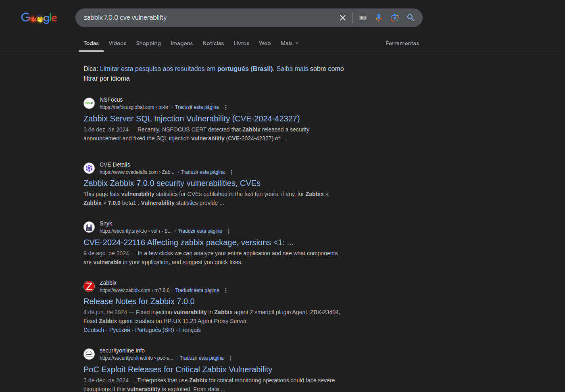
Task: Switch to the Web tab
Action: pyautogui.click(x=265, y=43)
